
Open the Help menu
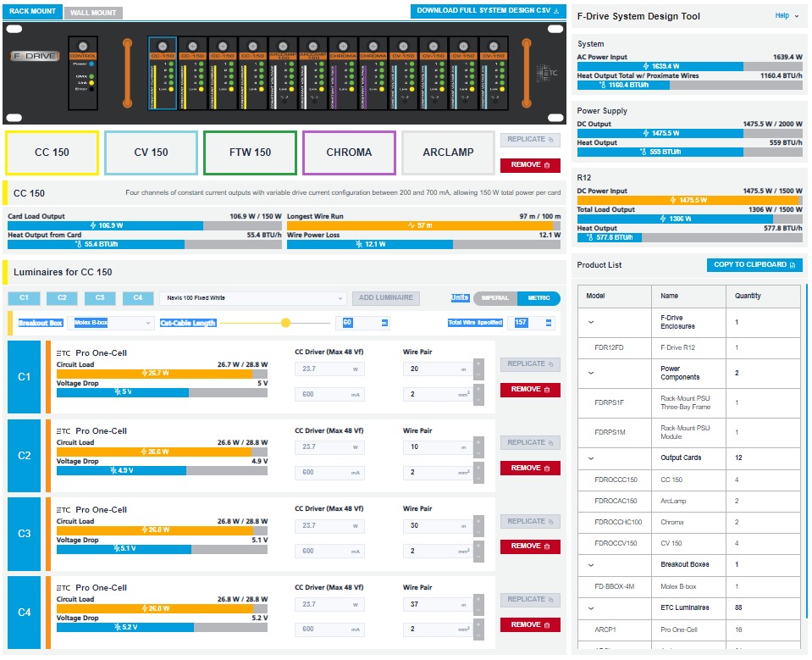[x=787, y=15]
